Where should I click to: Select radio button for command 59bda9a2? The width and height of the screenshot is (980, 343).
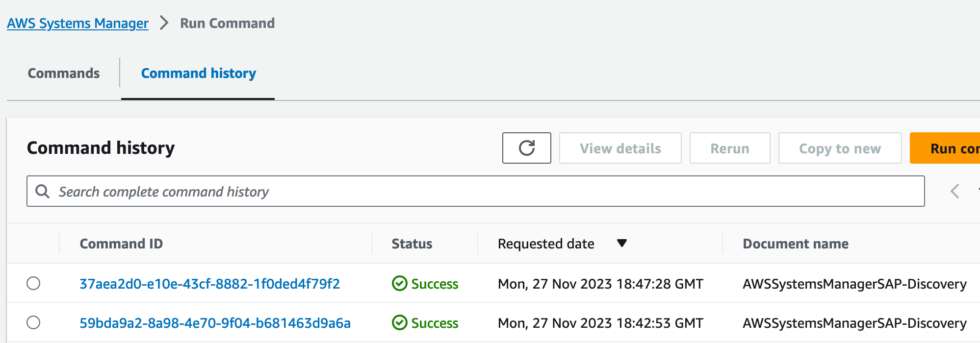click(33, 322)
